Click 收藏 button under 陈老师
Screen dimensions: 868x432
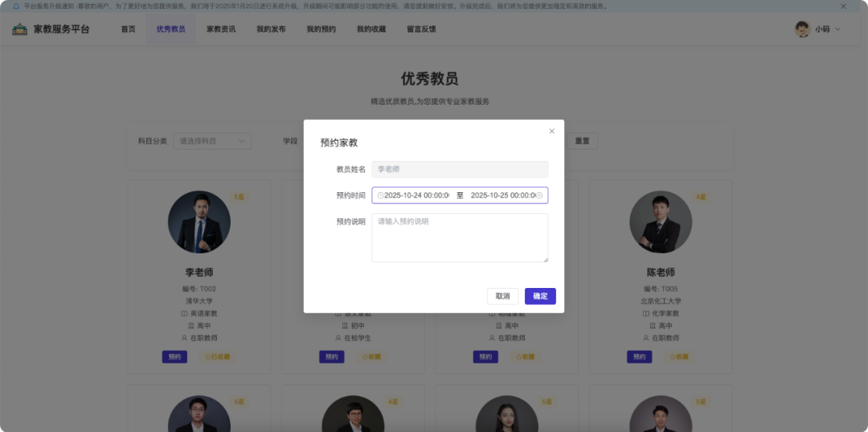[679, 356]
